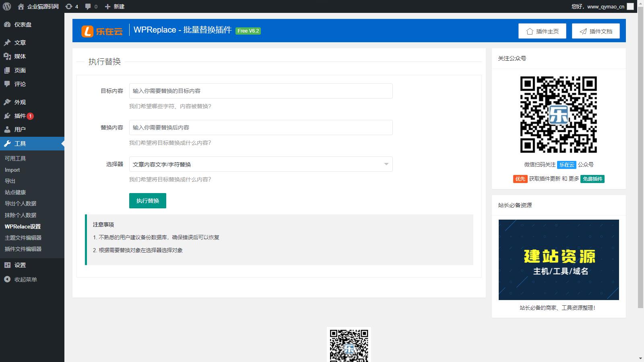Open the 设置 settings menu
Image resolution: width=644 pixels, height=362 pixels.
click(20, 265)
